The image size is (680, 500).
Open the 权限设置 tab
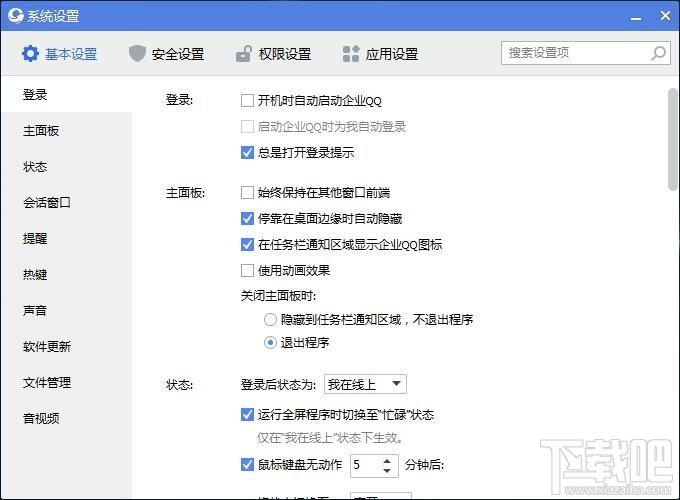[273, 54]
